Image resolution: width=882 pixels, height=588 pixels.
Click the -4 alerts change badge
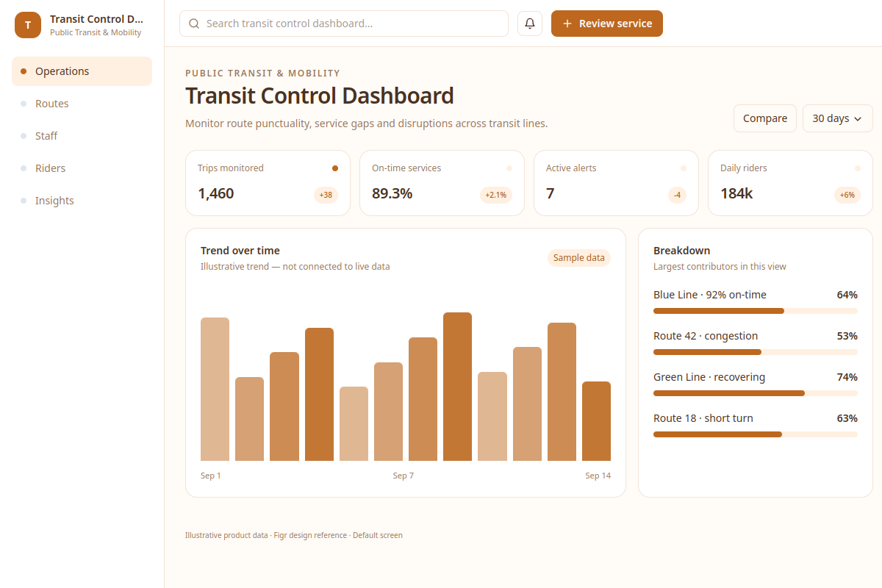tap(677, 195)
